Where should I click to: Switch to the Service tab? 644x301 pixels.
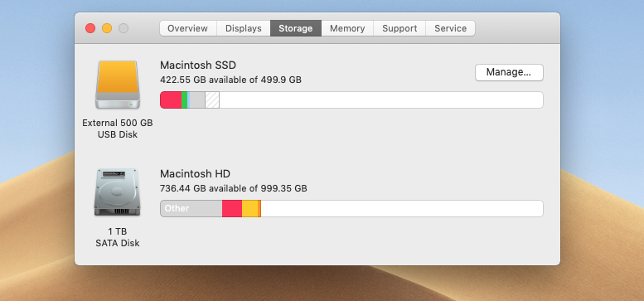click(451, 28)
